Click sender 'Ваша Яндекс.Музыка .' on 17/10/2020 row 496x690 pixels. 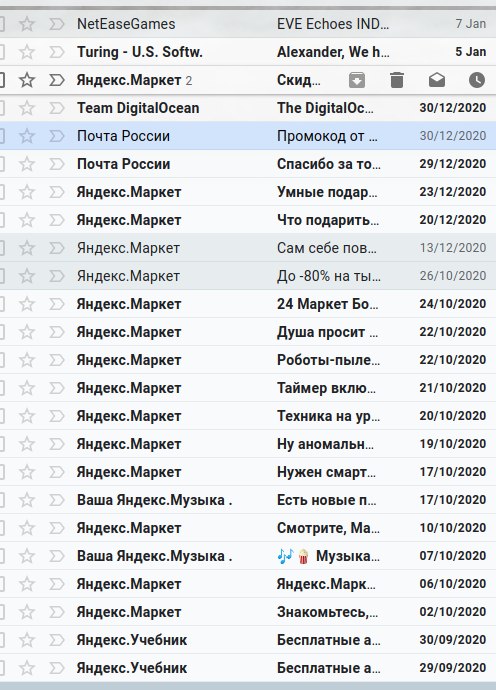(154, 500)
